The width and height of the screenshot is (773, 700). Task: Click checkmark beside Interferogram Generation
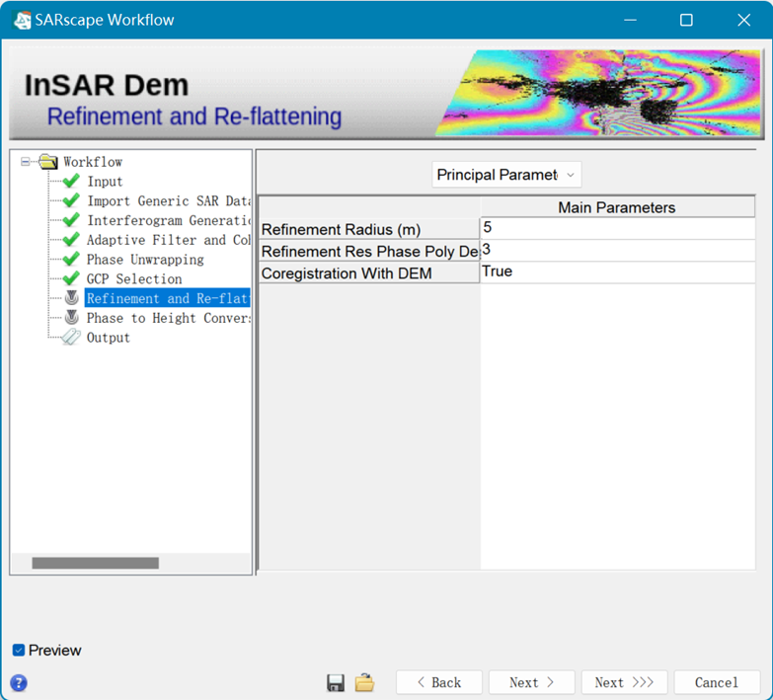point(71,220)
